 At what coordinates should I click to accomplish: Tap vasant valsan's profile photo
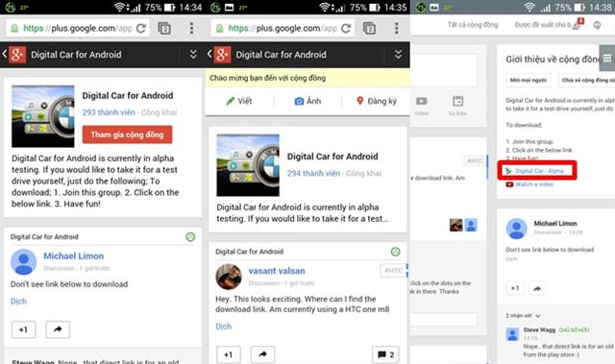pyautogui.click(x=229, y=277)
